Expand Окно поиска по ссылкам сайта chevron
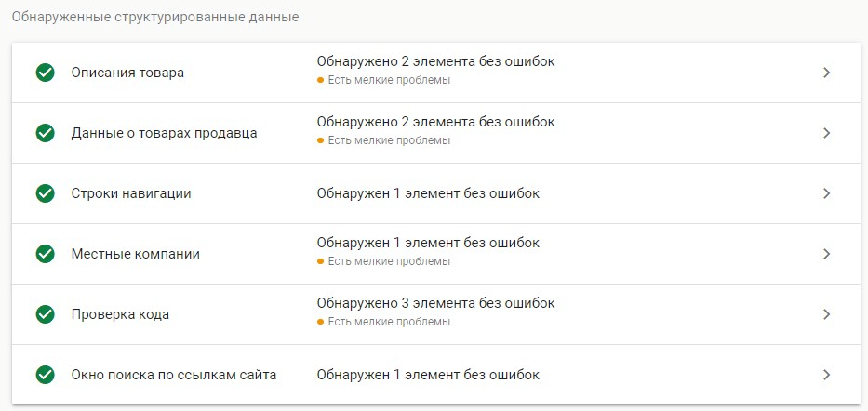The width and height of the screenshot is (868, 411). [x=826, y=375]
